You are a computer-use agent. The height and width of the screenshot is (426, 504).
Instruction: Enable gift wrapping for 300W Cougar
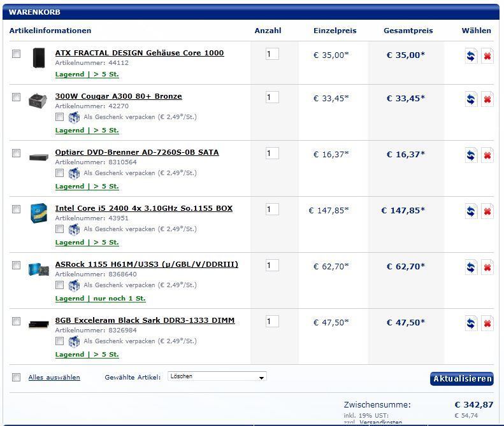(59, 117)
